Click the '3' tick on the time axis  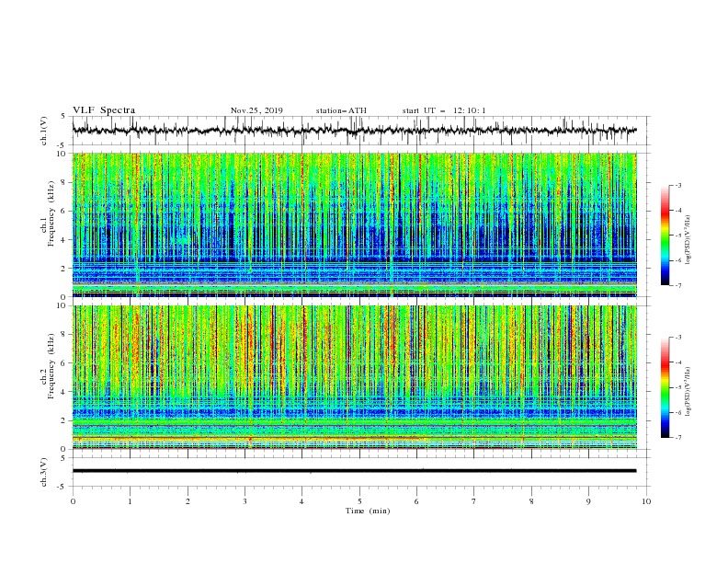(245, 501)
